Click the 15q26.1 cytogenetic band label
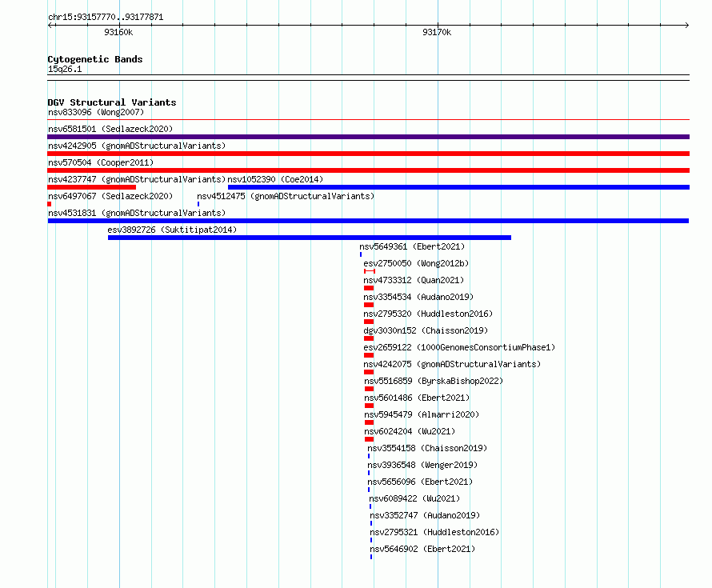The width and height of the screenshot is (712, 588). point(65,69)
